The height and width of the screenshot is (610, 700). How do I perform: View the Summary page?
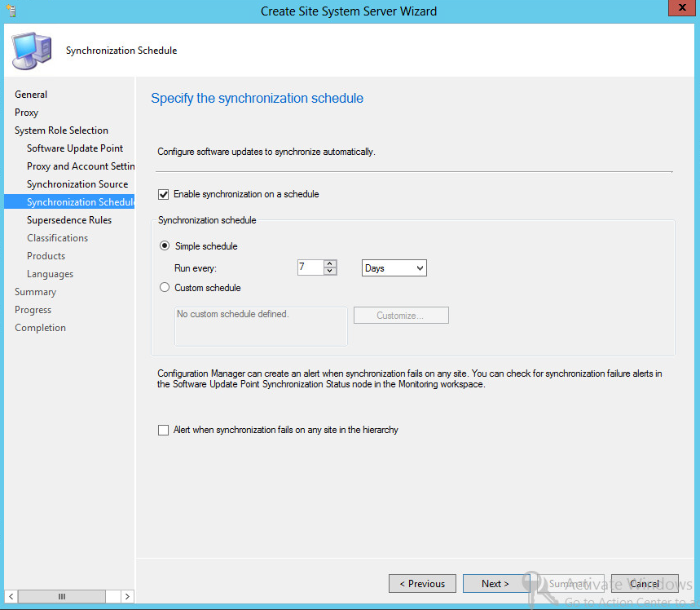click(35, 291)
